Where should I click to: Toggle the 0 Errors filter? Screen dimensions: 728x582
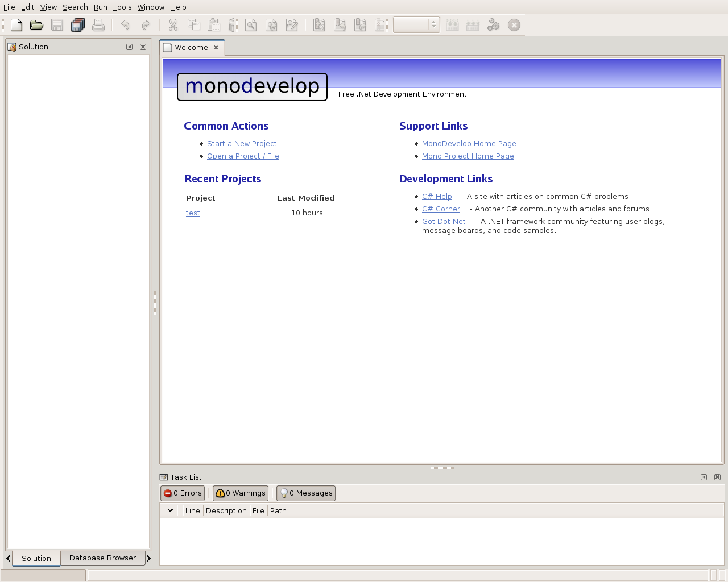(183, 493)
